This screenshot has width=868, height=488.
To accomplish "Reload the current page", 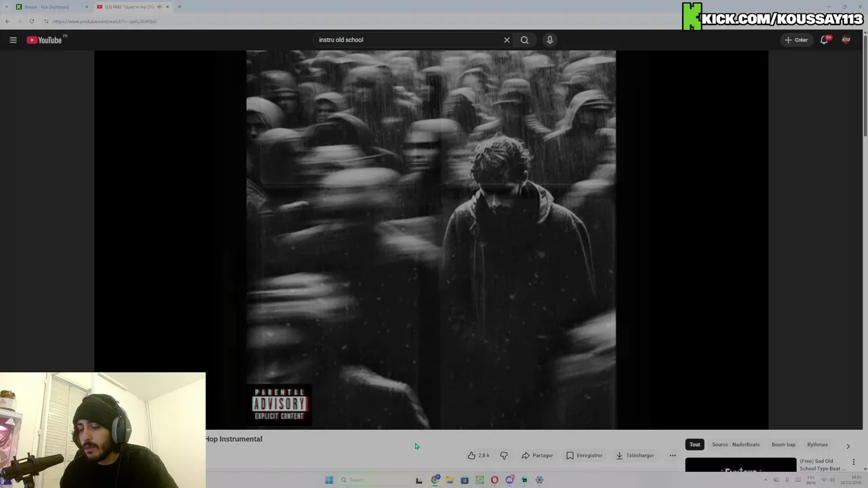I will point(31,21).
